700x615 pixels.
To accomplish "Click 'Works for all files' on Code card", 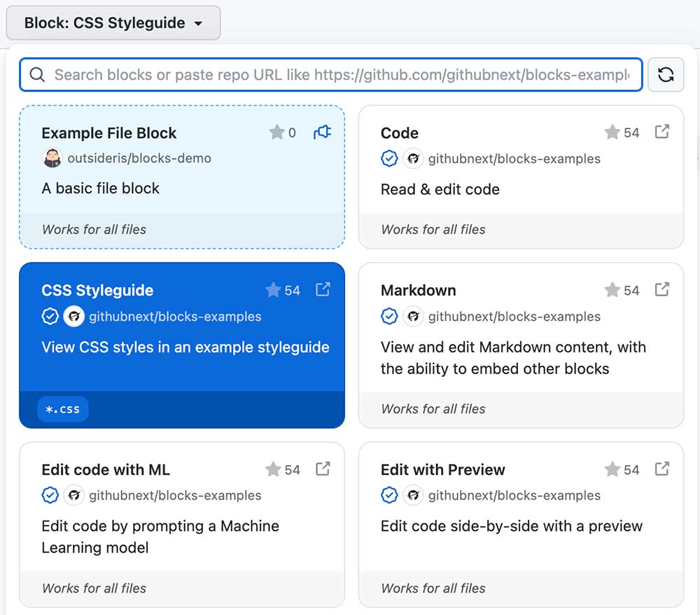I will (x=433, y=230).
